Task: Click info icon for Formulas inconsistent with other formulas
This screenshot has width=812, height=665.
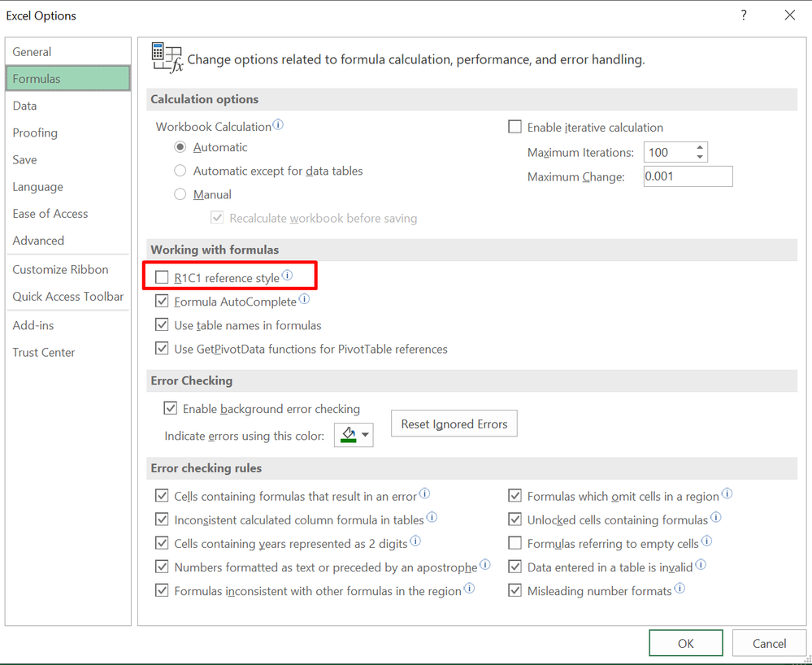Action: pyautogui.click(x=469, y=589)
